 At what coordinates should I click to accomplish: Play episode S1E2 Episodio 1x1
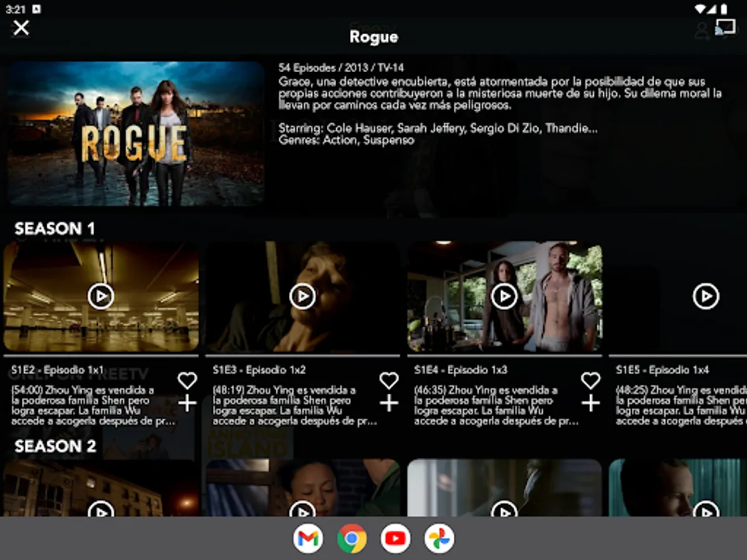[101, 296]
